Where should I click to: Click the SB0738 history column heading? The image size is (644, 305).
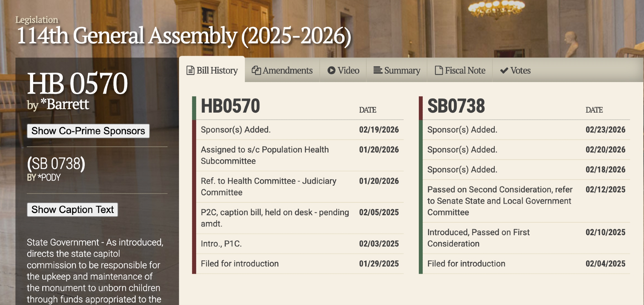pos(456,106)
